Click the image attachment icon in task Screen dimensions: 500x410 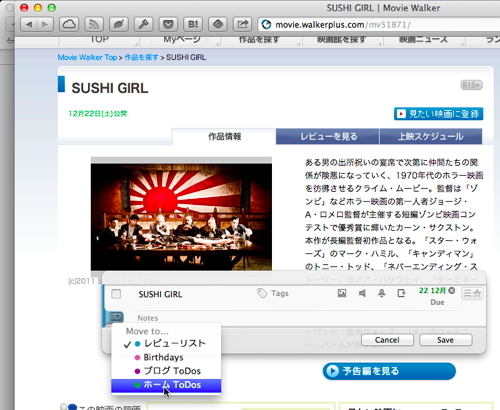click(342, 293)
